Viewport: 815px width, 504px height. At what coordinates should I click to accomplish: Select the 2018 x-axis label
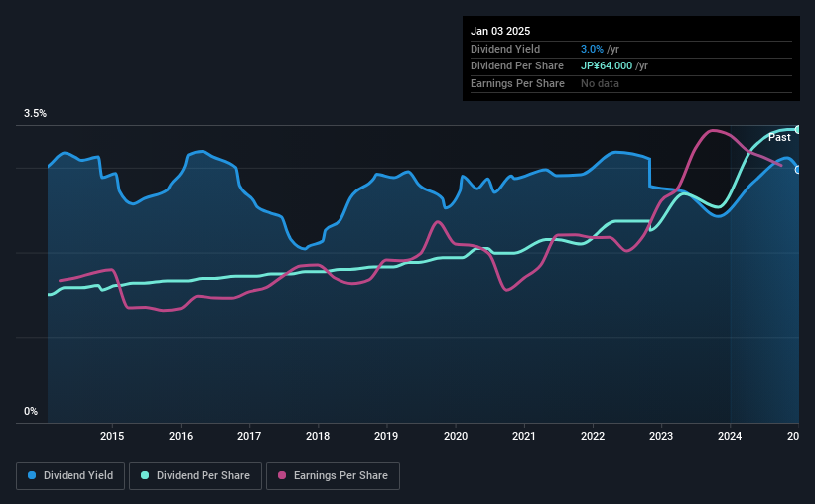[x=318, y=436]
